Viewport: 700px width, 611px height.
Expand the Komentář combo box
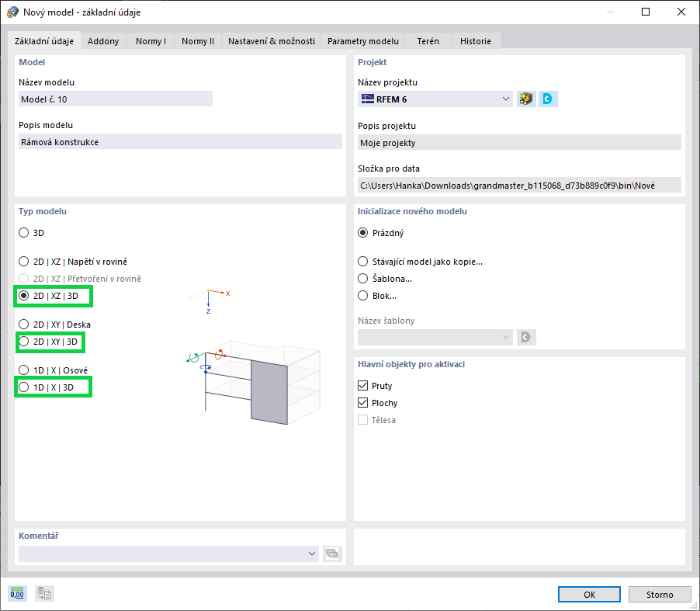point(311,554)
